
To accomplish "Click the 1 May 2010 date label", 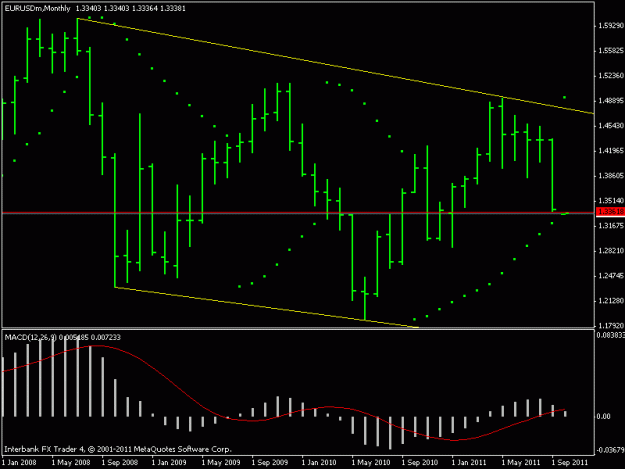I will coord(371,463).
